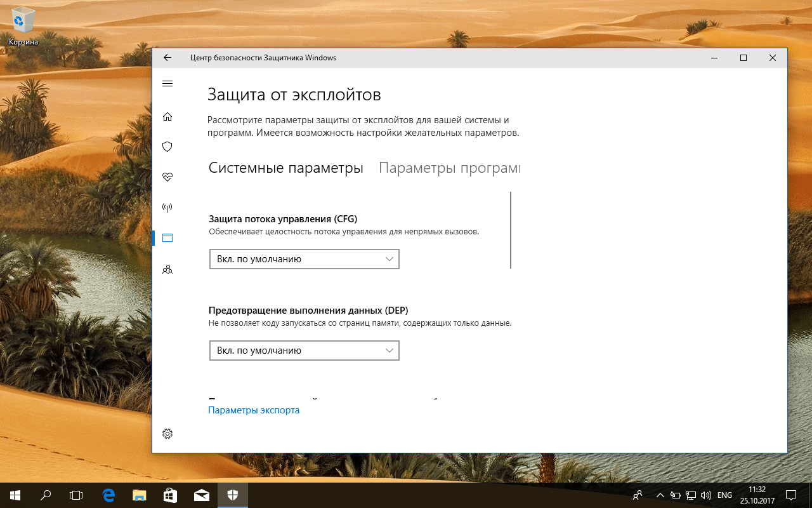Open the People icon in the tray
This screenshot has height=508, width=812.
coord(638,495)
